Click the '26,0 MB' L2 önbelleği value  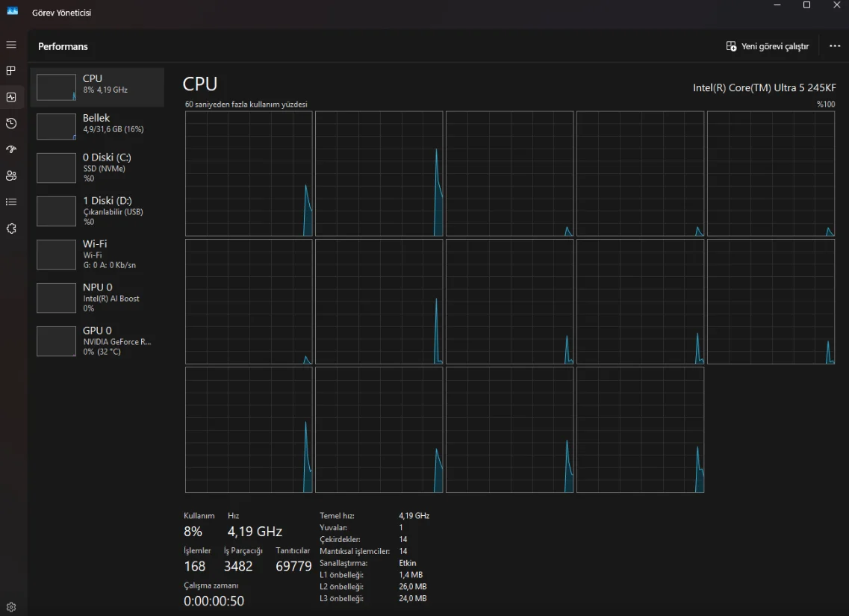tap(413, 587)
